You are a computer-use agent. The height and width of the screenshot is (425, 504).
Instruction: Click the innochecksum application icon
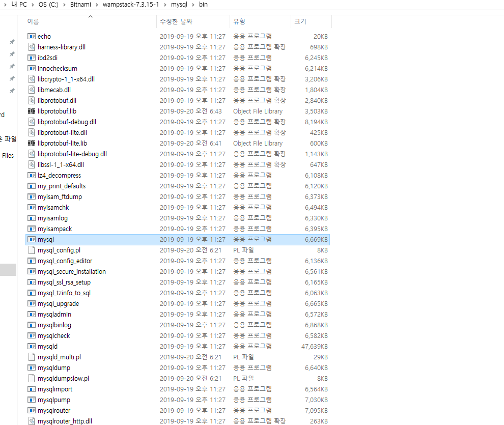click(x=32, y=68)
